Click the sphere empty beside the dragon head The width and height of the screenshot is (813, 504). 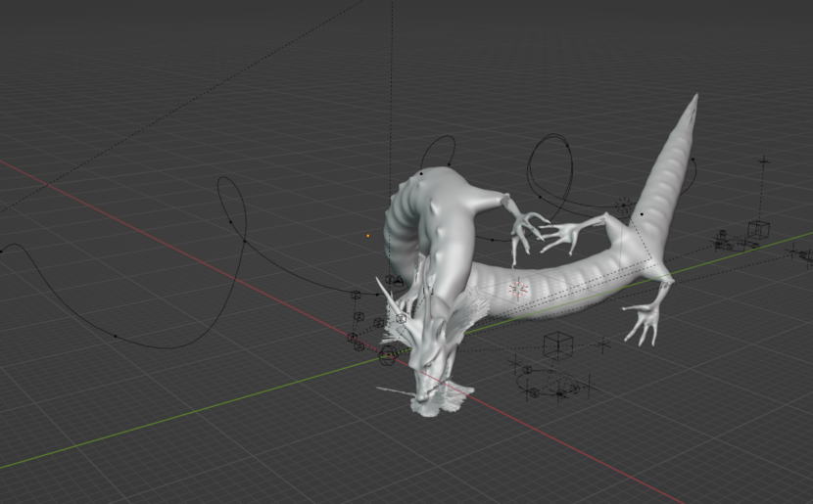[x=389, y=355]
